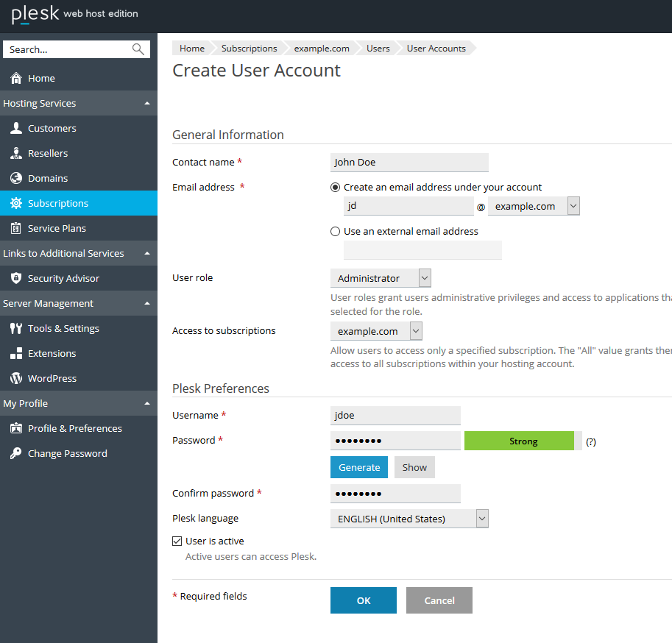Screen dimensions: 672x643
Task: Click the Customers person icon
Action: [x=15, y=128]
